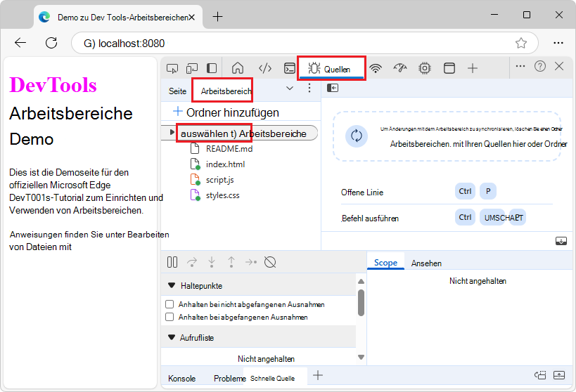Deactivate breakpoints icon
This screenshot has height=392, width=576.
point(270,263)
